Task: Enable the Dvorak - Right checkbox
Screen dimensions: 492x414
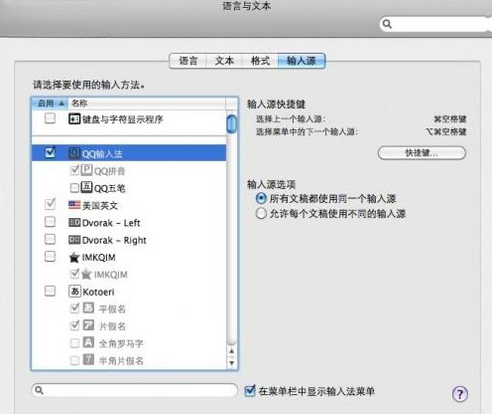Action: 50,239
